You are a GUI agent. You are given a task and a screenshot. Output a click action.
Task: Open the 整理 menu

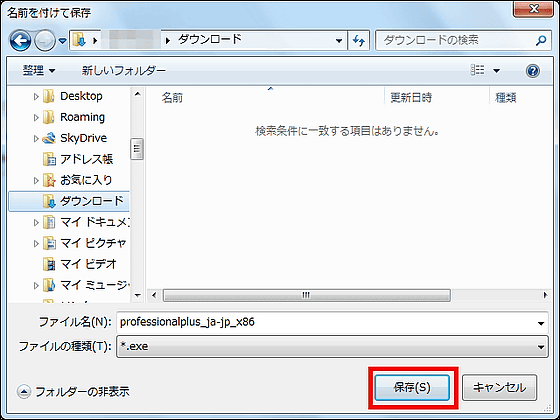[39, 70]
